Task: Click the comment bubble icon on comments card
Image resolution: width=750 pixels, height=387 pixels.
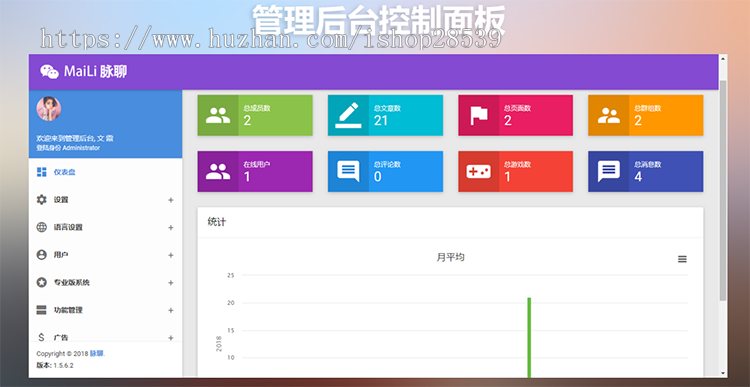Action: (x=348, y=171)
